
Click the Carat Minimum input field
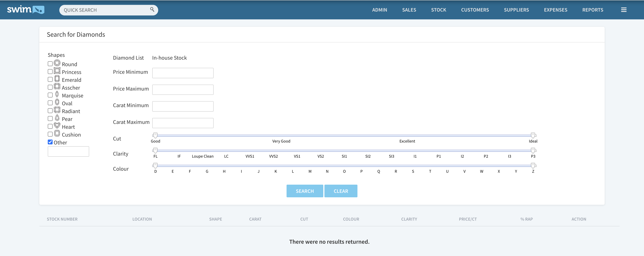click(183, 106)
